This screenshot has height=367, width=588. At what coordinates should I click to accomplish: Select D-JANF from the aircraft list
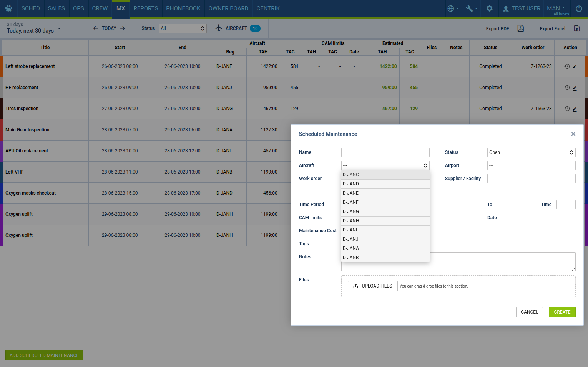coord(385,202)
